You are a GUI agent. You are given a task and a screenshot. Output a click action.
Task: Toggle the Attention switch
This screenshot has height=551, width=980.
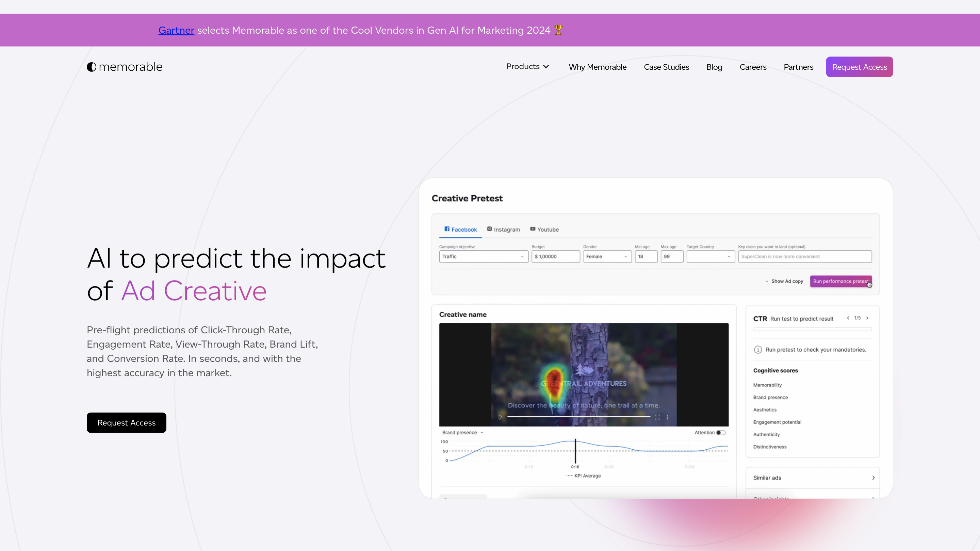721,432
